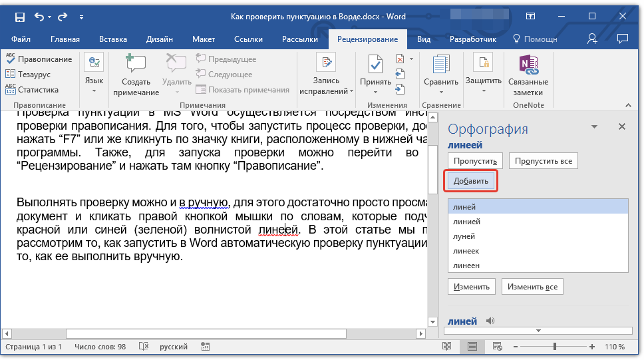Switch to Read Mode view in status bar
This screenshot has width=644, height=360.
pos(446,347)
